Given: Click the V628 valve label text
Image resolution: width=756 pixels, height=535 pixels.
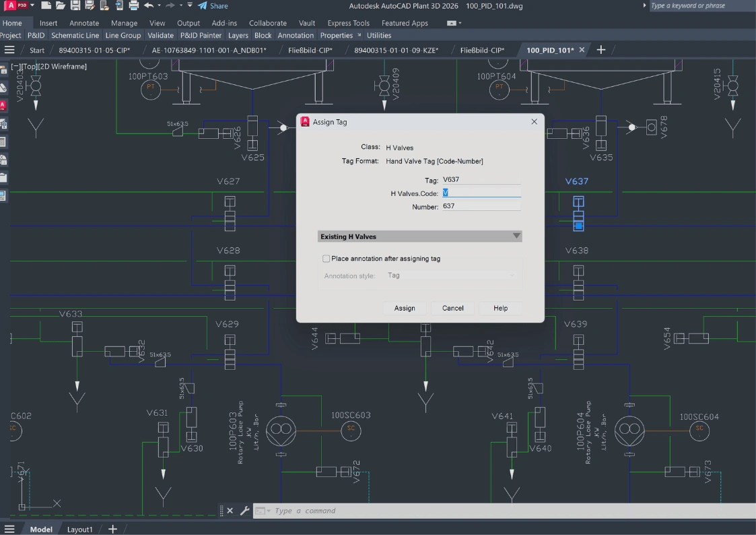Looking at the screenshot, I should click(228, 251).
